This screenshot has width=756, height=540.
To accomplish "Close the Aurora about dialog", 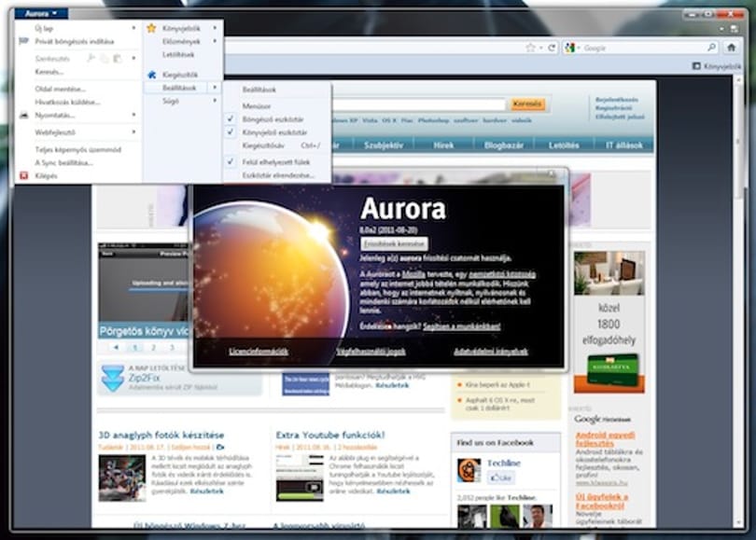I will click(x=552, y=173).
